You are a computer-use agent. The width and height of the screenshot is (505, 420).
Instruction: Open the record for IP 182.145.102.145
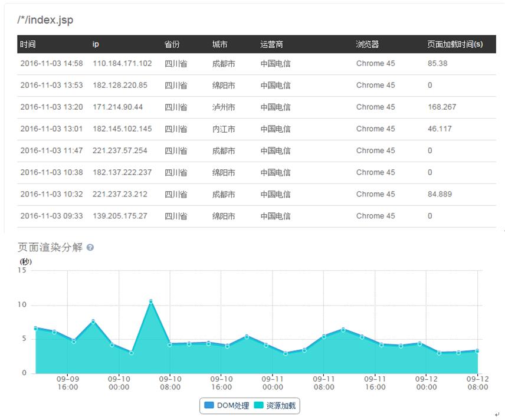122,129
